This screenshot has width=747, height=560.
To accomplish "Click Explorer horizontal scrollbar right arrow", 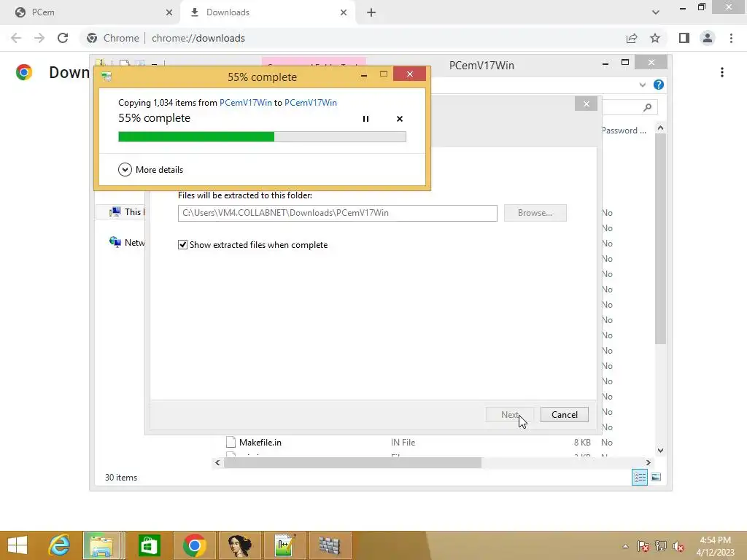I will click(x=648, y=462).
